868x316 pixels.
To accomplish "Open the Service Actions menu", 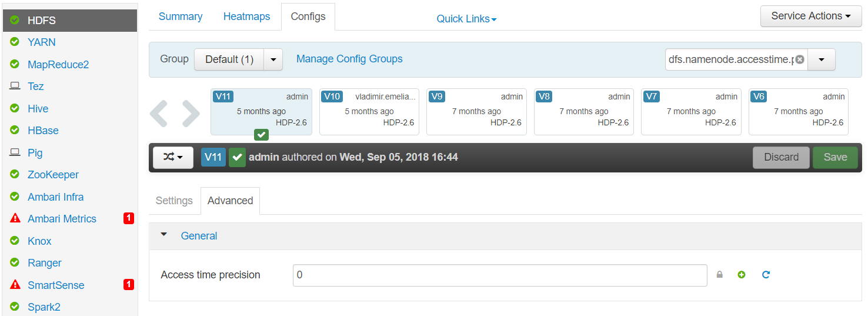I will coord(811,16).
